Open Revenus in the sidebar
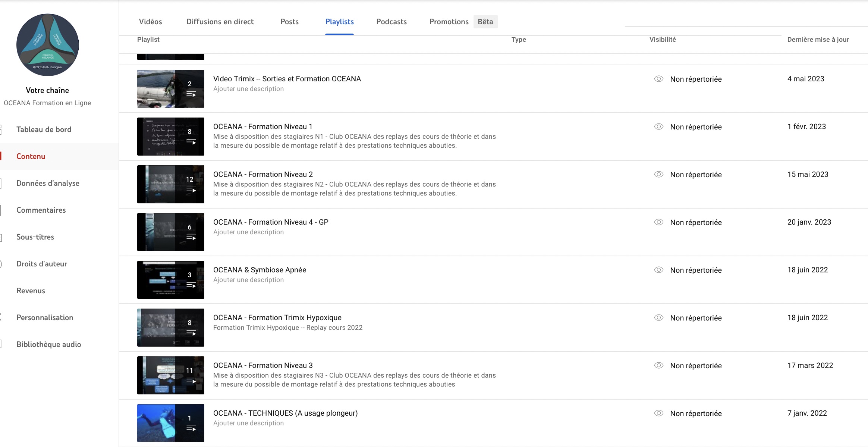Image resolution: width=868 pixels, height=447 pixels. click(31, 291)
